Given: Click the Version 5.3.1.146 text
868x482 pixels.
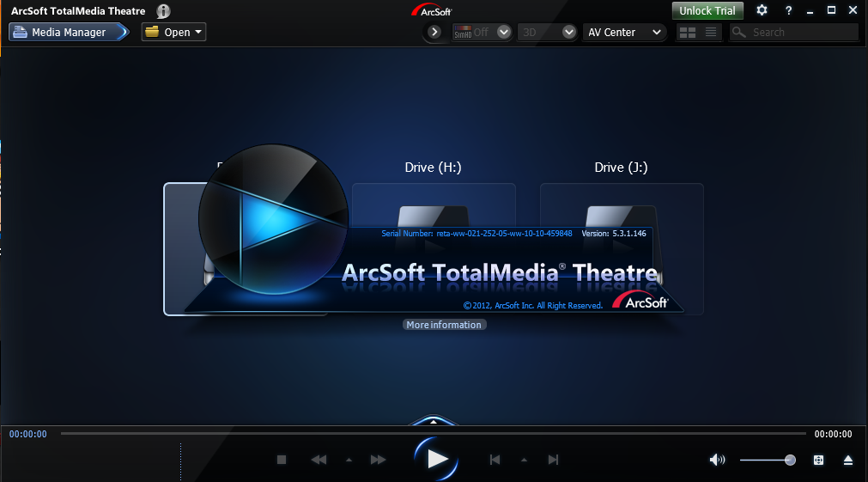Looking at the screenshot, I should click(614, 233).
